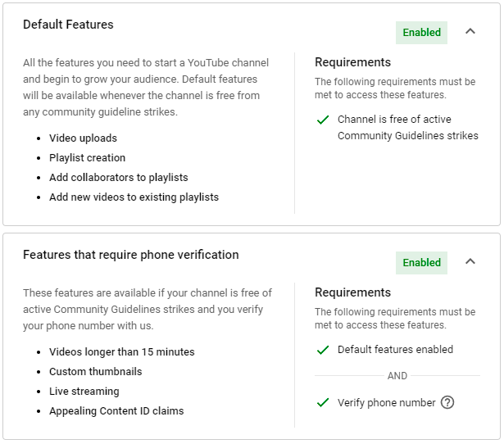
Task: Click the help icon beside Verify phone number
Action: pyautogui.click(x=447, y=402)
